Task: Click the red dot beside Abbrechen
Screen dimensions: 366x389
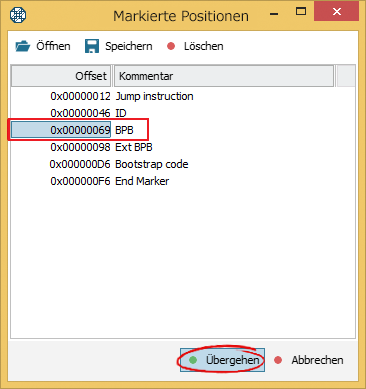Action: 278,360
